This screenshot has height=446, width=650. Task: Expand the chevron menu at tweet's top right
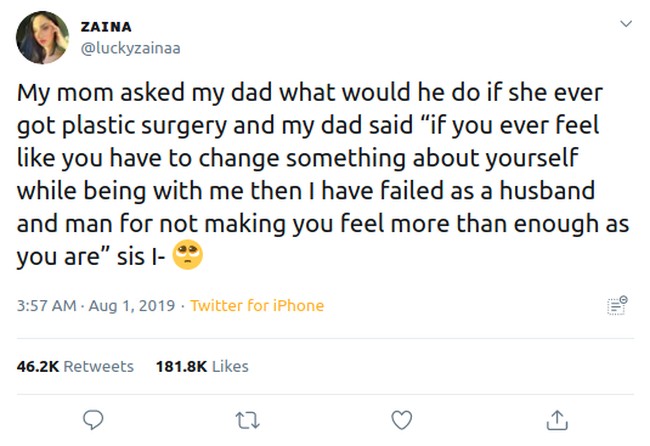(626, 24)
